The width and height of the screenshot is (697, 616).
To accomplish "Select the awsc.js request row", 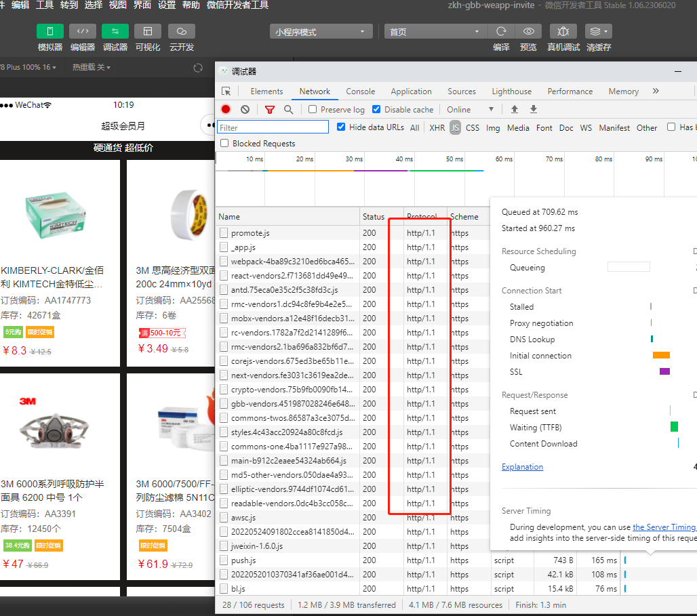I will [x=353, y=517].
